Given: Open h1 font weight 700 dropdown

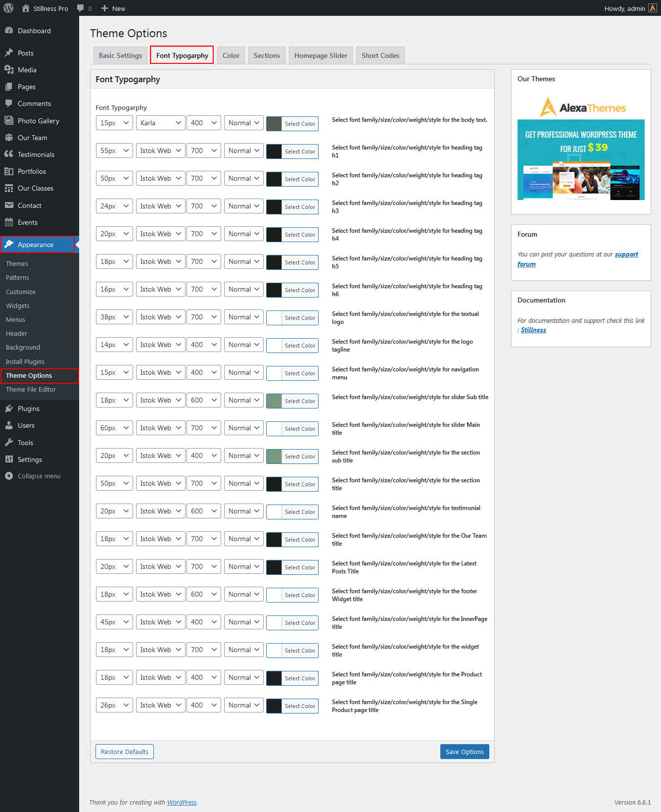Looking at the screenshot, I should coord(203,151).
